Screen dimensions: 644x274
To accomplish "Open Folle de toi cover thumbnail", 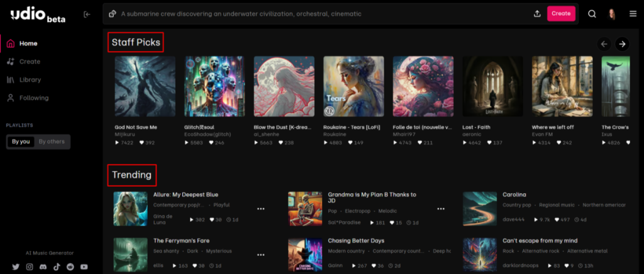I will (x=423, y=86).
